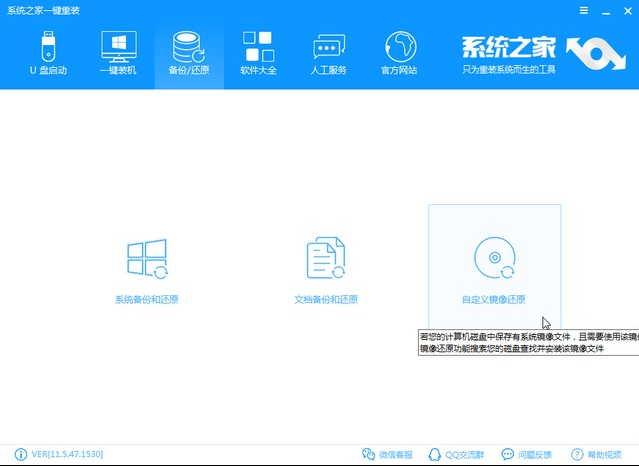Select the 备份/还原 backup restore tab
This screenshot has height=466, width=639.
pos(189,53)
